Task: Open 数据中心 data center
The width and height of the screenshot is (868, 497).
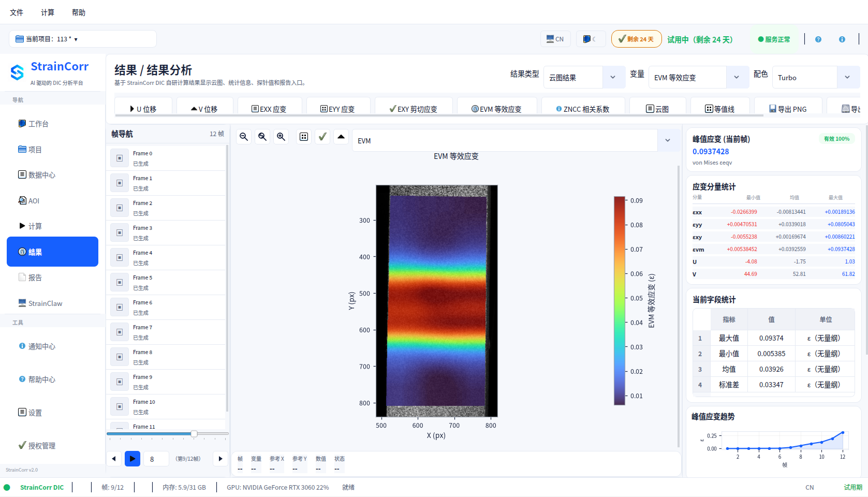Action: pyautogui.click(x=52, y=175)
